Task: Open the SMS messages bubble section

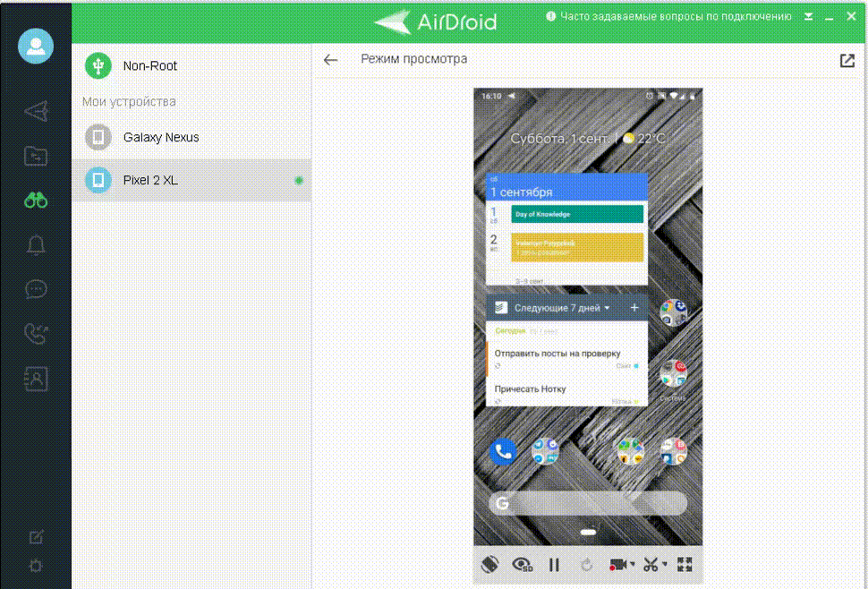Action: click(x=36, y=289)
